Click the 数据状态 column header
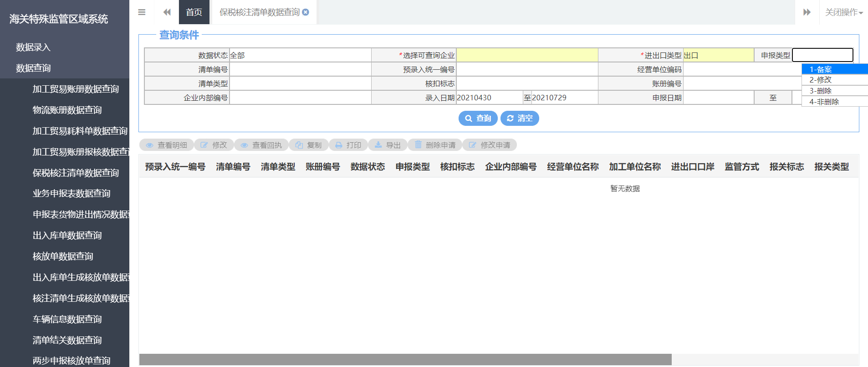The image size is (868, 367). coord(368,167)
